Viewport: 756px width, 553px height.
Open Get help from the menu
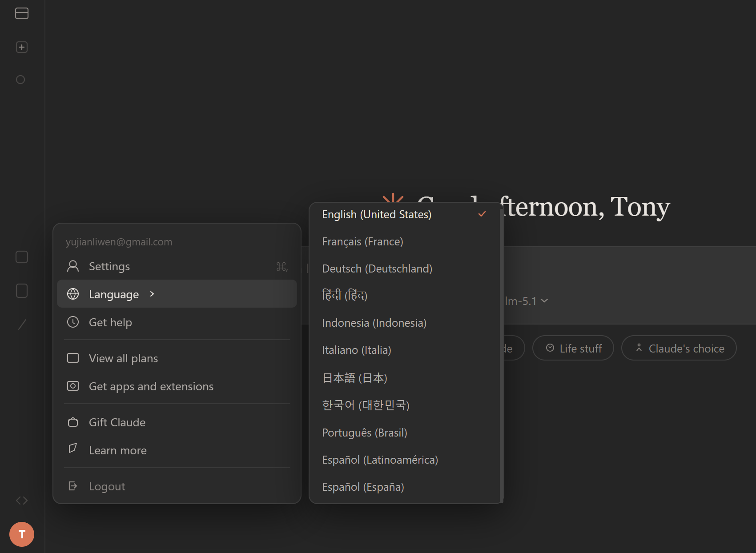(110, 322)
